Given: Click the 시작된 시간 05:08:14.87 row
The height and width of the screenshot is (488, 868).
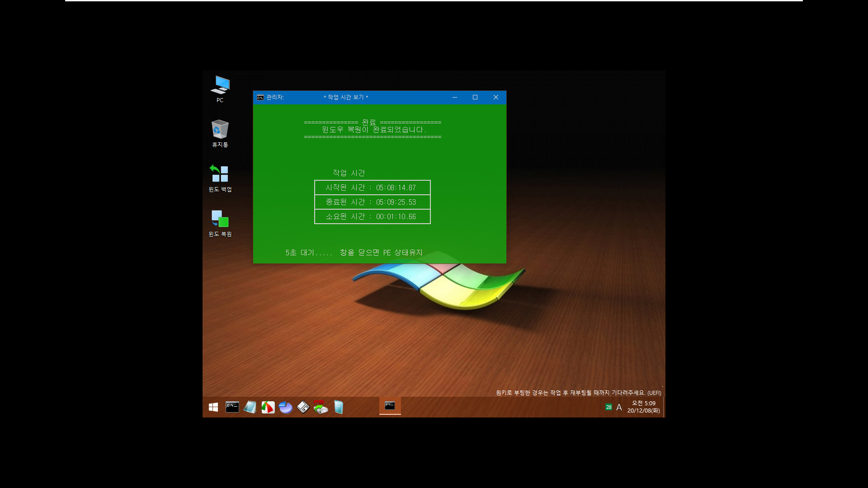Looking at the screenshot, I should tap(373, 188).
